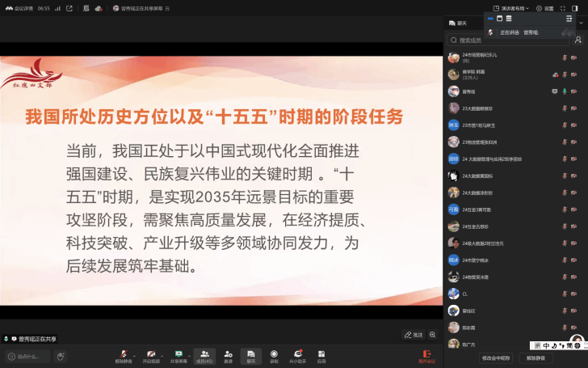Screen dimensions: 588x368
Task: Open the 共享屏幕 share screen option
Action: (x=178, y=353)
